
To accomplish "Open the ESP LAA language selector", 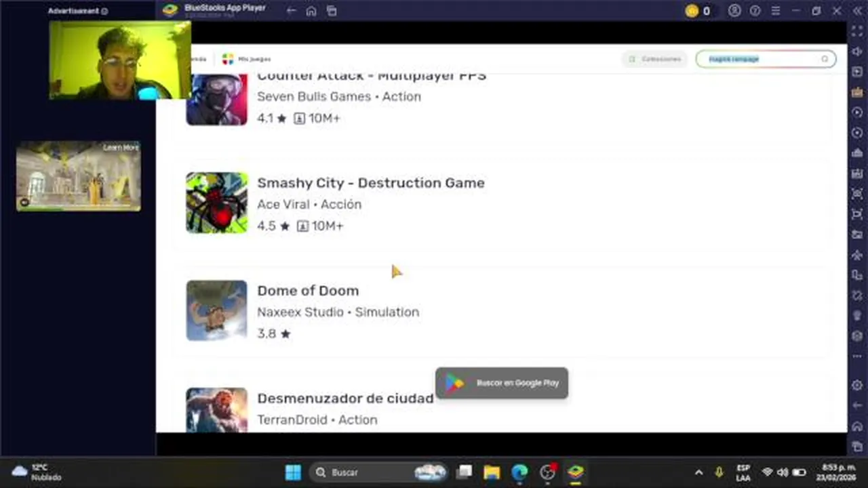I will pos(743,472).
